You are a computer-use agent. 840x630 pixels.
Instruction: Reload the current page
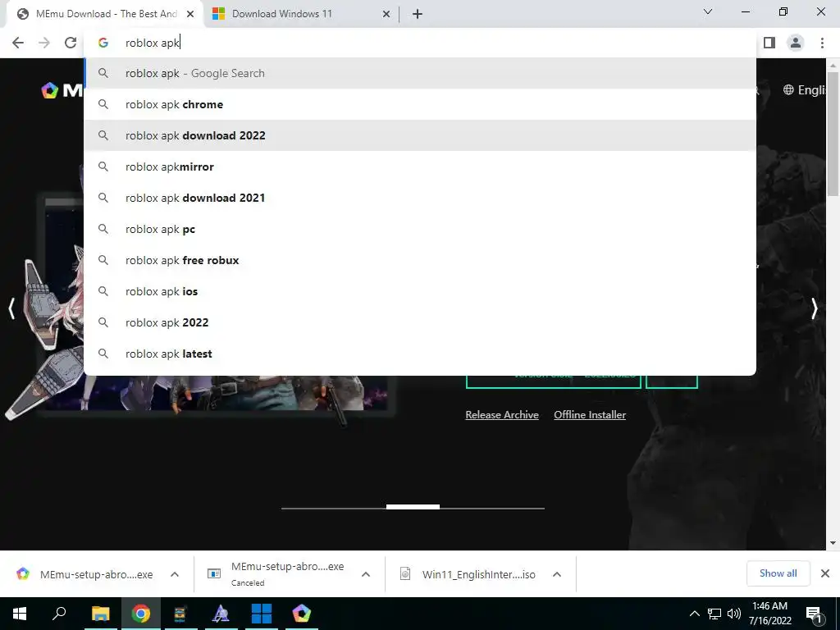tap(71, 43)
